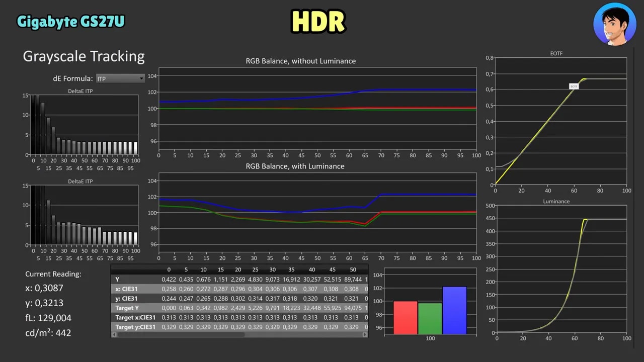Viewport: 644px width, 362px height.
Task: Click the x: CIE31 value 0,258 cell
Action: tap(169, 289)
